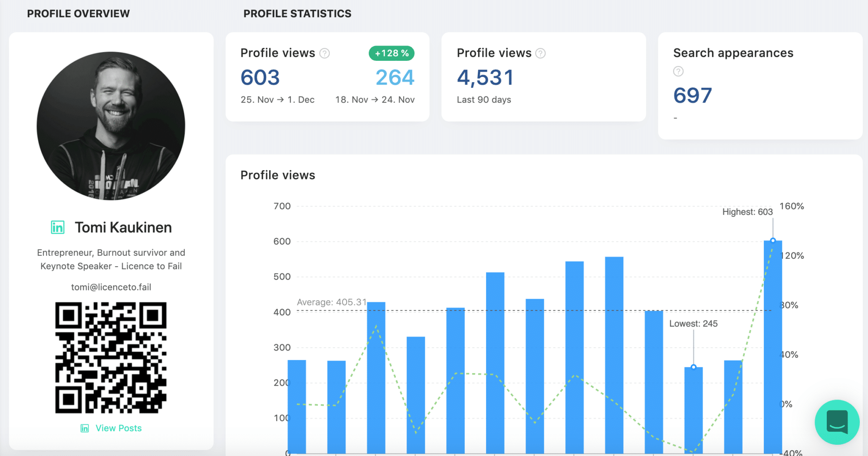
Task: Click the LinkedIn icon next to View Posts
Action: [85, 428]
